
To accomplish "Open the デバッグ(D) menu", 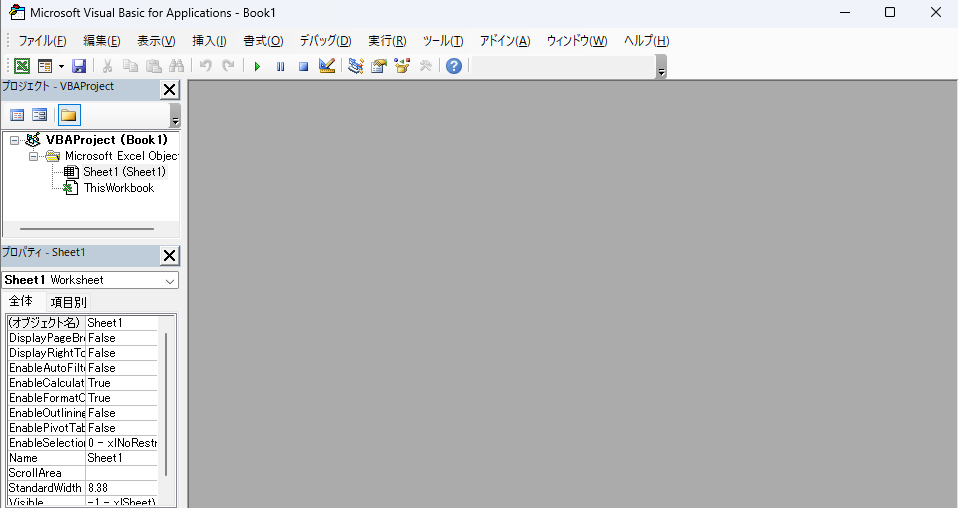I will pyautogui.click(x=325, y=41).
